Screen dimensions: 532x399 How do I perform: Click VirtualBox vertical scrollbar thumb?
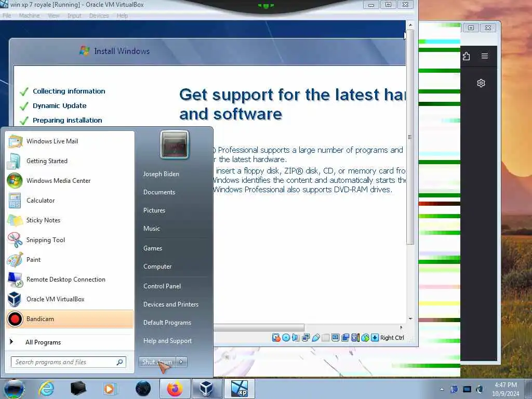[410, 137]
